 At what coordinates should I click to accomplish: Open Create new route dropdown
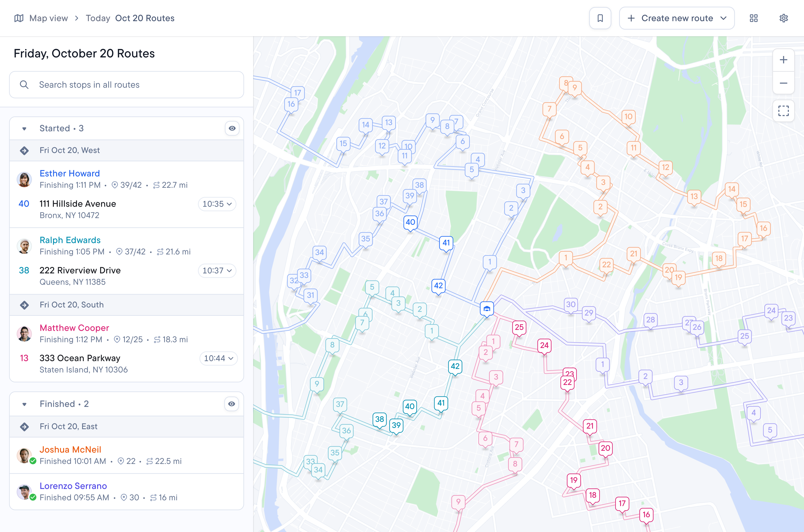[676, 18]
